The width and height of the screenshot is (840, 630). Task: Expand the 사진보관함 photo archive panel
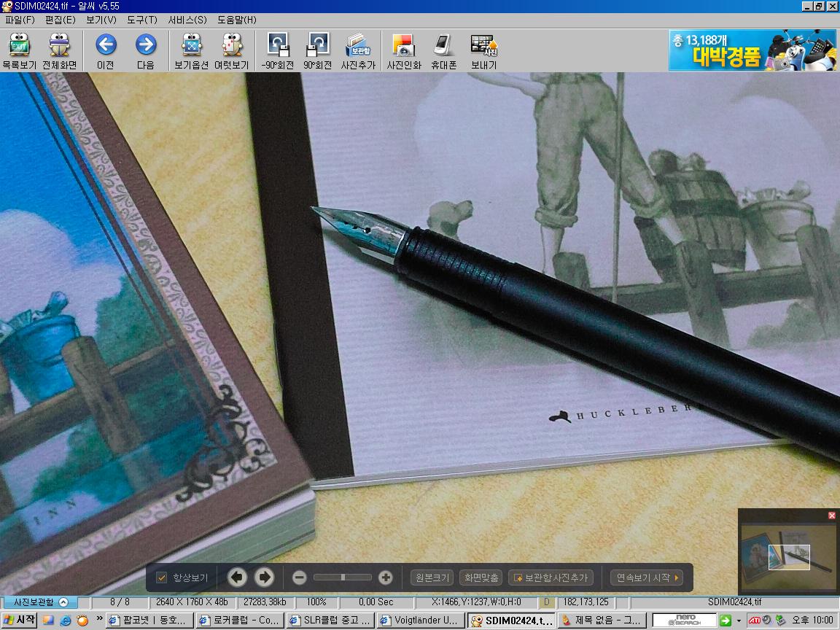[x=63, y=602]
